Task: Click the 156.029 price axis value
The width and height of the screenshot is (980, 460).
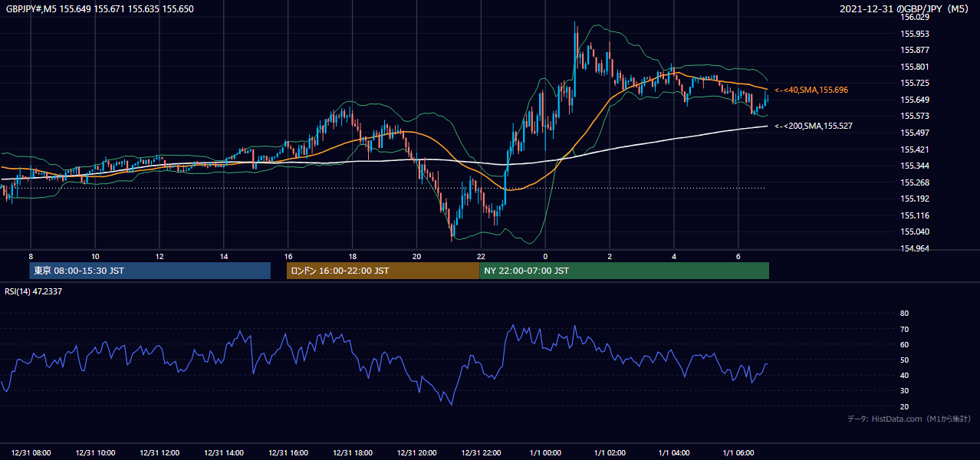Action: [x=915, y=17]
